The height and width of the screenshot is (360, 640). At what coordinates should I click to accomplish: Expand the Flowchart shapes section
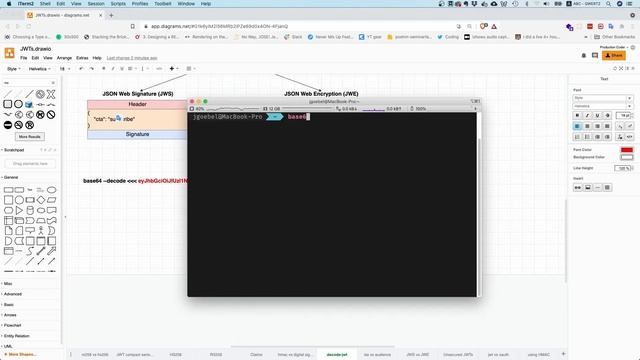(12, 325)
